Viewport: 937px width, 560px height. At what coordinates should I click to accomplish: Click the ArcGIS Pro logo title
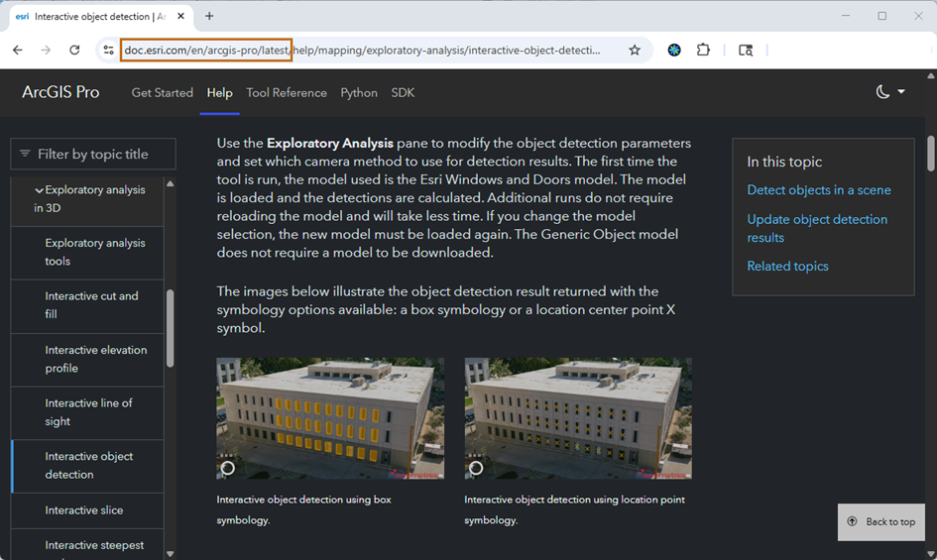coord(60,92)
